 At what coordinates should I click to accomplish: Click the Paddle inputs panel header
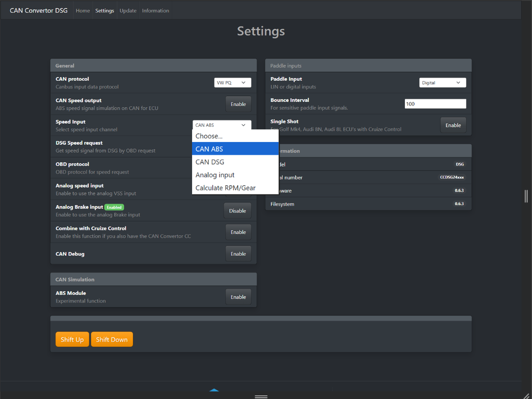coord(368,66)
